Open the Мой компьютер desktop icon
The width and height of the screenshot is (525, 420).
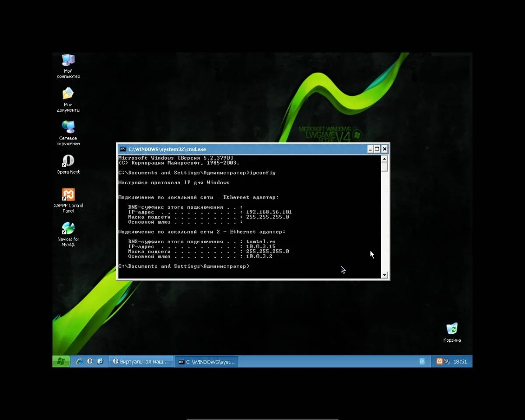pos(68,66)
